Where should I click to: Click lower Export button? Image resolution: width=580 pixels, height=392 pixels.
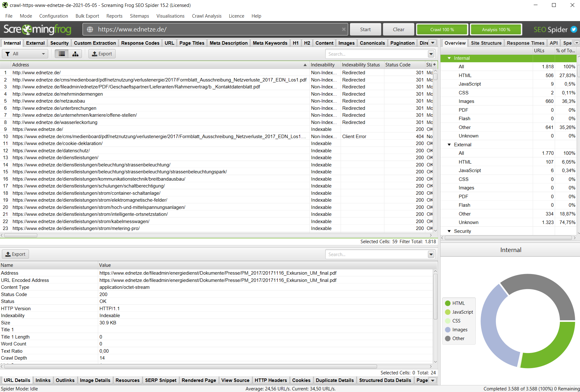point(15,254)
